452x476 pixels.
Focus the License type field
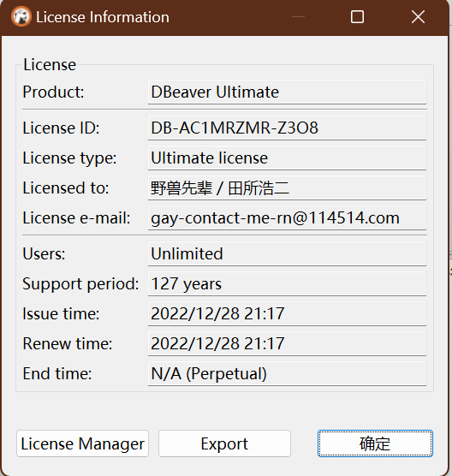pyautogui.click(x=287, y=158)
